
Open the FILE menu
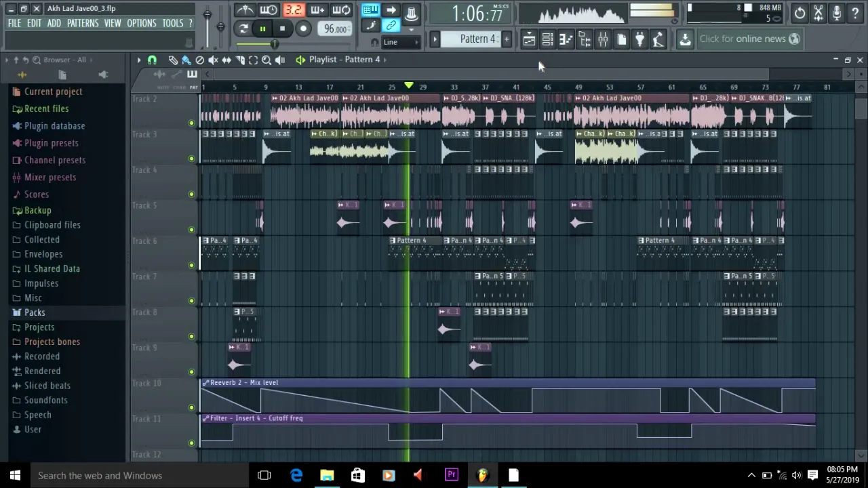pos(14,23)
